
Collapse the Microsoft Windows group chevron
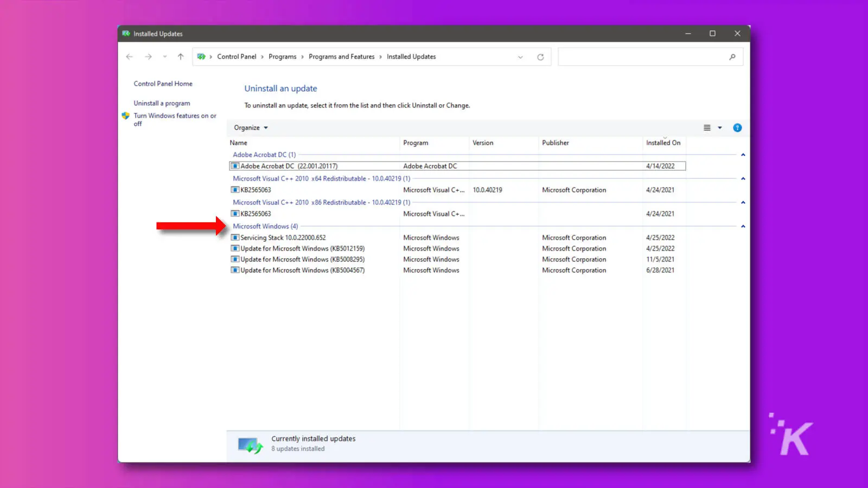[x=743, y=226]
